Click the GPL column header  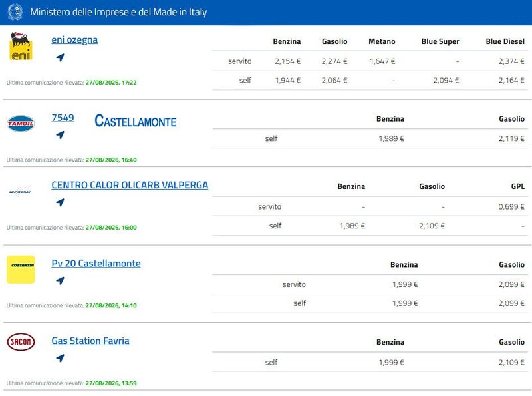point(518,186)
